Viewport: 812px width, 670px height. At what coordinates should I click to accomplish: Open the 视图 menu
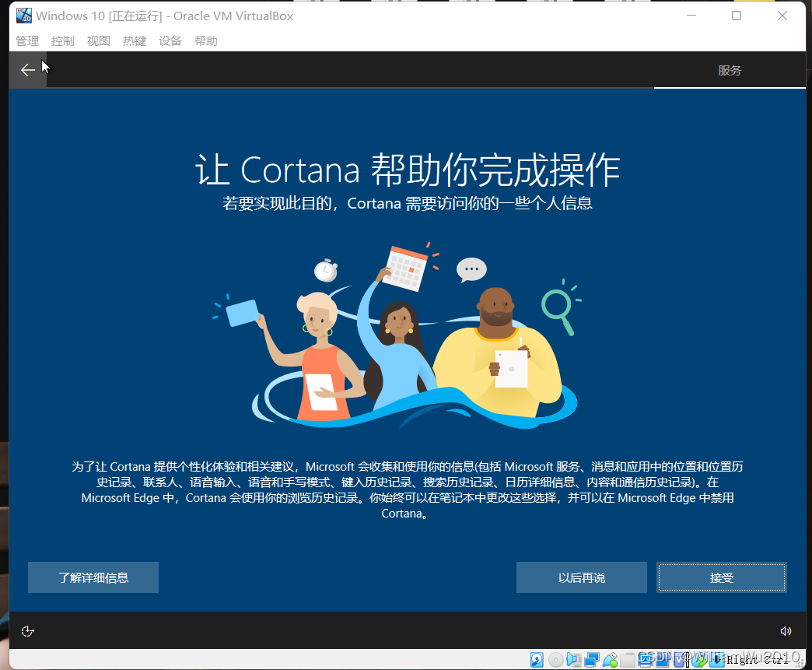pos(99,41)
